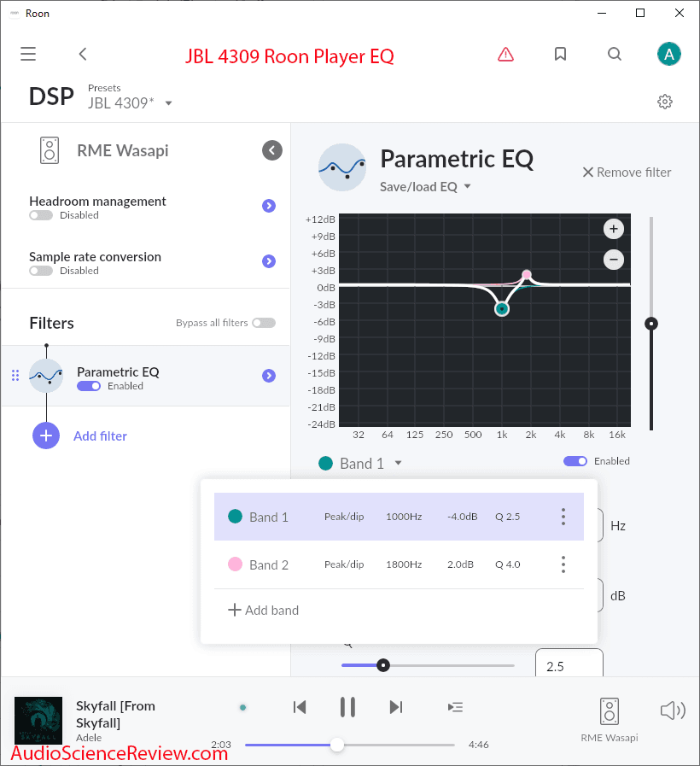
Task: Click the plus circle to add filter
Action: click(x=46, y=436)
